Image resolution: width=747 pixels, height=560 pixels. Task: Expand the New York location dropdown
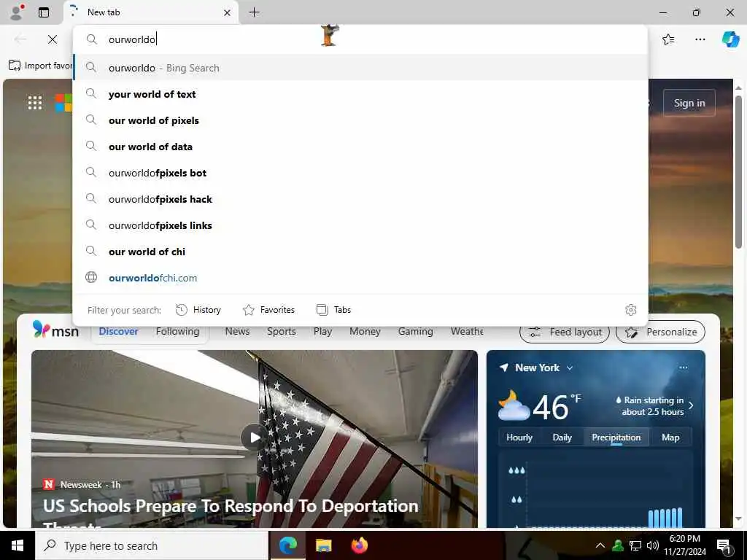pyautogui.click(x=570, y=368)
